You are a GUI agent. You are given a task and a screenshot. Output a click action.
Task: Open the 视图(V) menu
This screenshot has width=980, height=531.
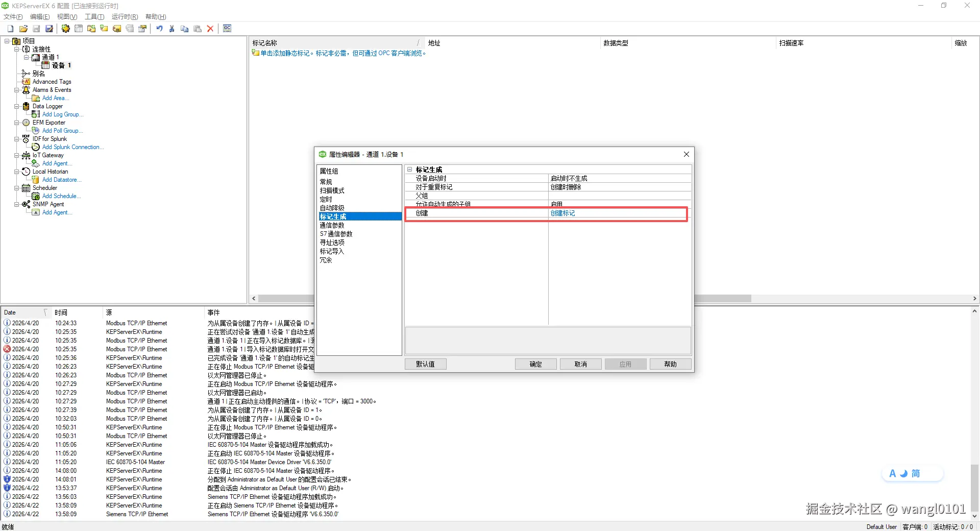(x=67, y=17)
